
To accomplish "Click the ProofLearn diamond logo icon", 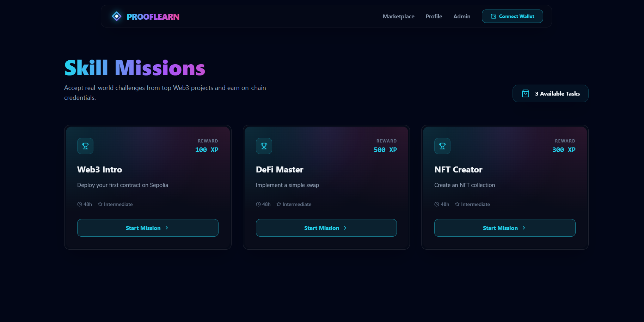I will pos(116,16).
